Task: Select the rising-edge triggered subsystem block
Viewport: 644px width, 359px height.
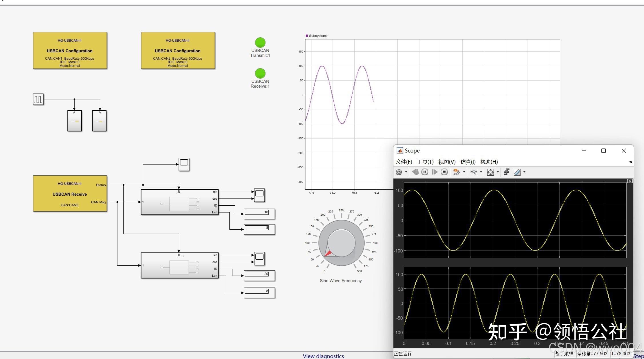Action: [75, 121]
